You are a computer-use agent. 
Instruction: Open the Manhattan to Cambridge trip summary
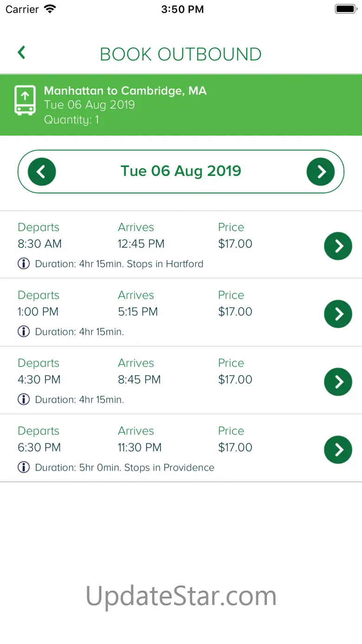point(125,91)
